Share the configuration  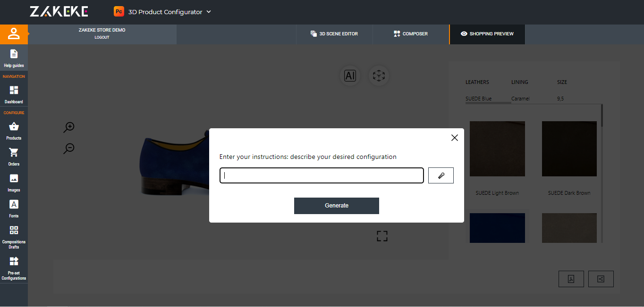601,279
